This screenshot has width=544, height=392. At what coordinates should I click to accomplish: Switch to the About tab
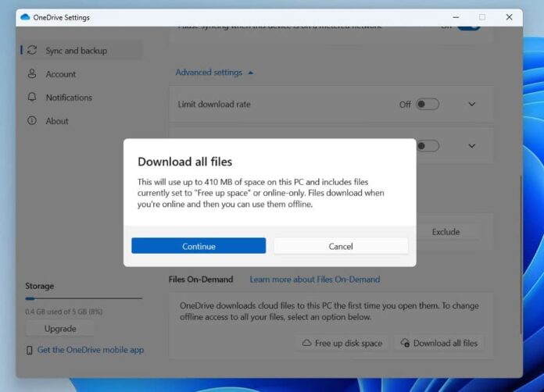[57, 121]
